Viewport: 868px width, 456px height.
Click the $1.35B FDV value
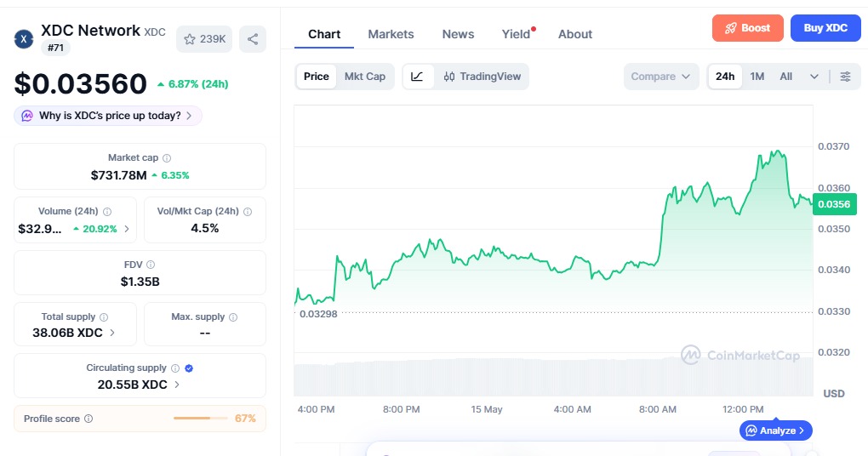point(140,282)
